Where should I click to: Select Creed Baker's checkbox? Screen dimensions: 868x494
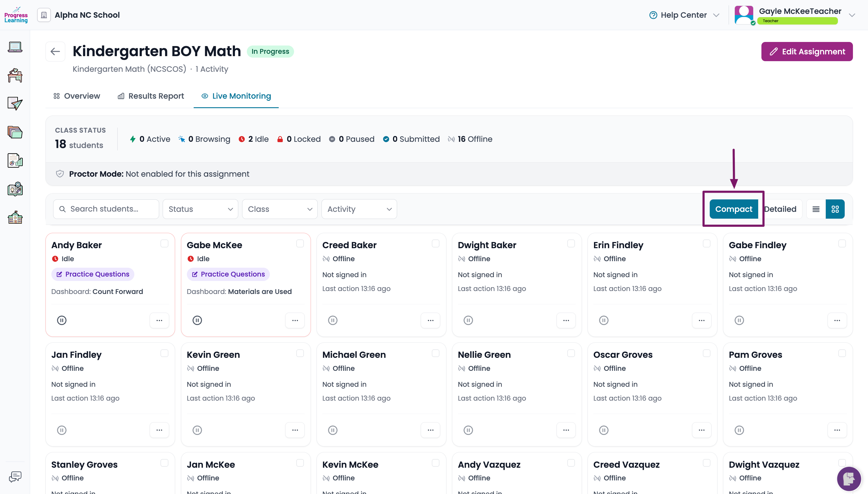click(435, 244)
